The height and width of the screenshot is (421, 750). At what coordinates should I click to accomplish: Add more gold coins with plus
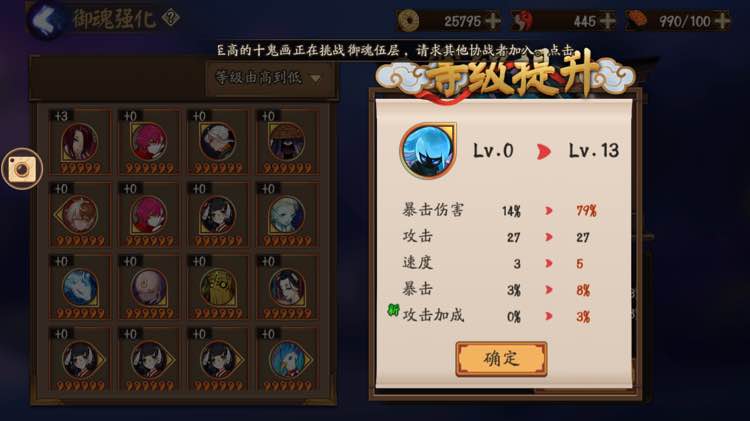(x=493, y=21)
